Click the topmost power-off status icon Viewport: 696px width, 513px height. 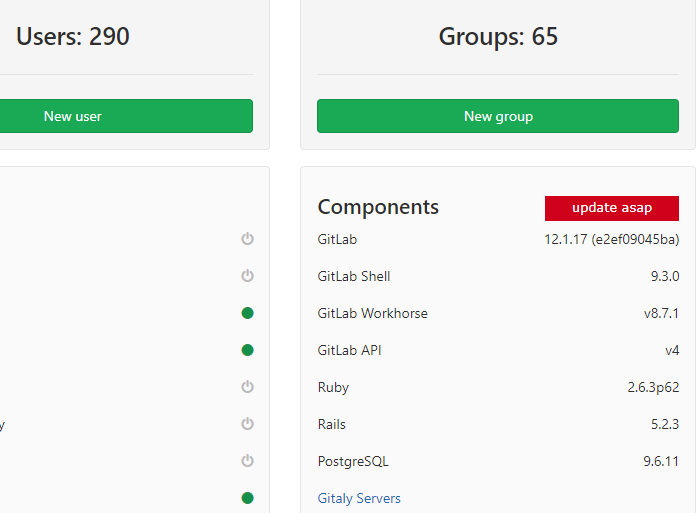[x=247, y=239]
